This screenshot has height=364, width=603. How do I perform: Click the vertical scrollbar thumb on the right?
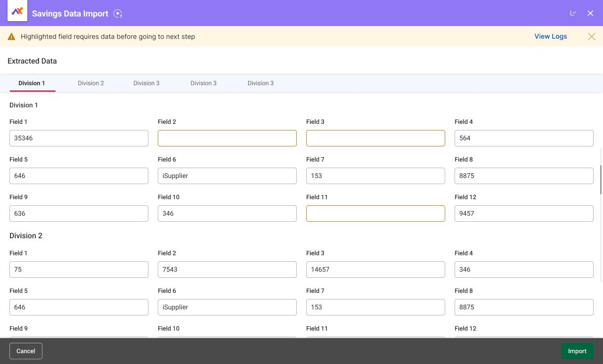pos(601,179)
